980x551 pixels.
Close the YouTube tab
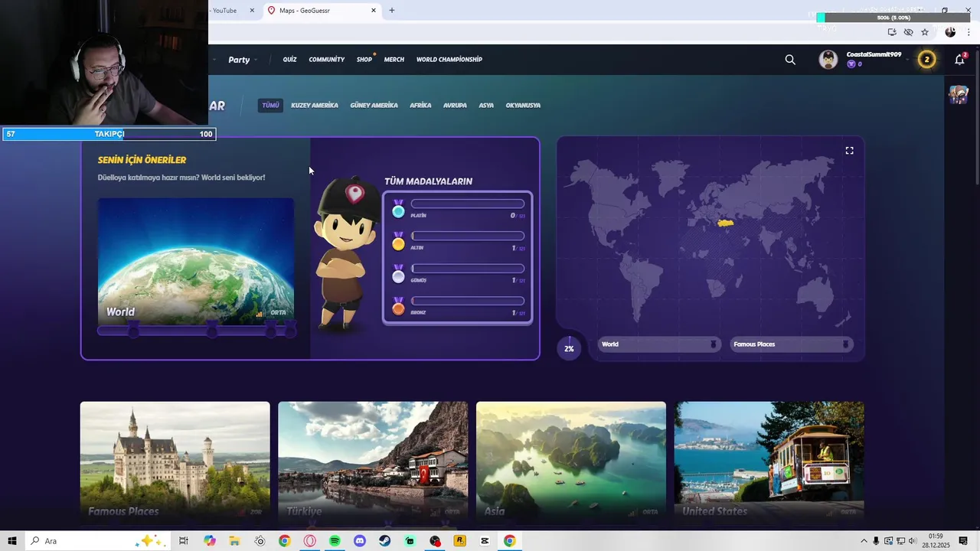(x=252, y=11)
